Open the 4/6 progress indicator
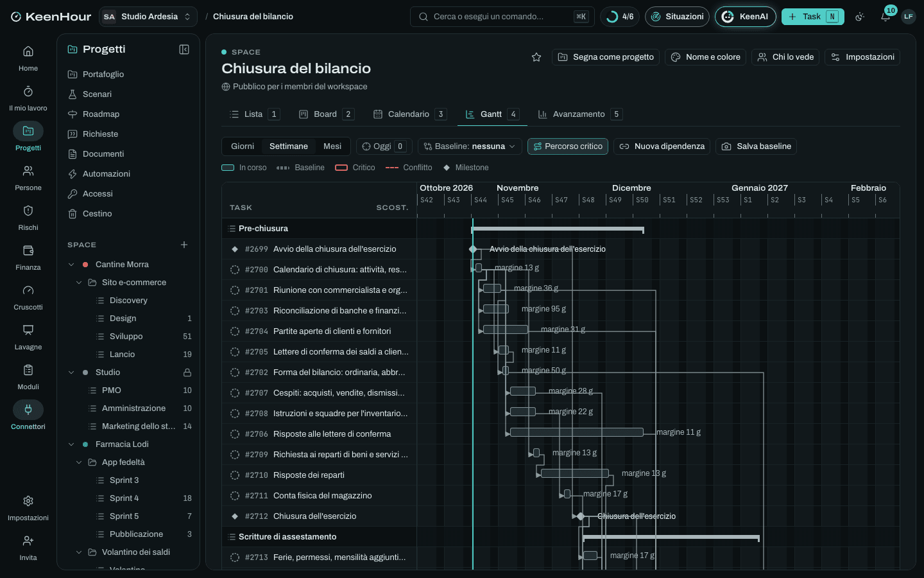 click(x=620, y=17)
